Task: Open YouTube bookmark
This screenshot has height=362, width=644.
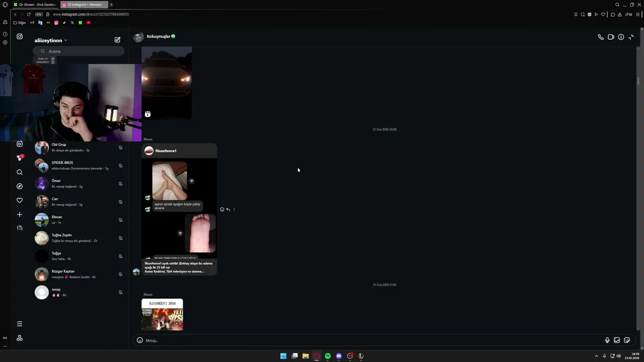Action: (x=89, y=23)
